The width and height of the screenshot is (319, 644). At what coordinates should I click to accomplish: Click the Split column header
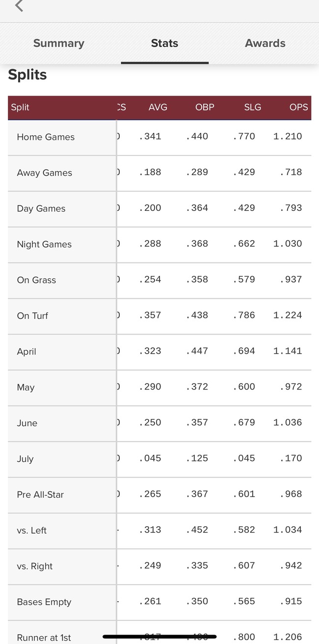[20, 107]
